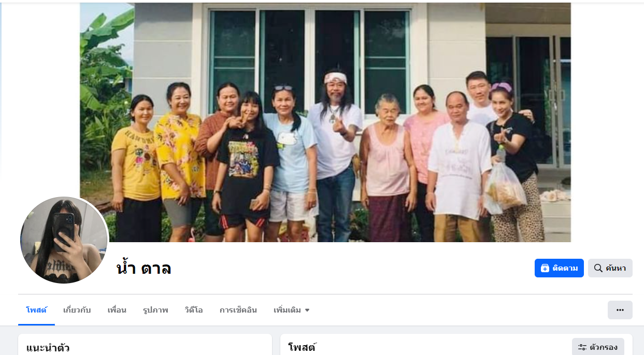Select the รูปภาพ tab
The image size is (644, 355).
click(155, 310)
